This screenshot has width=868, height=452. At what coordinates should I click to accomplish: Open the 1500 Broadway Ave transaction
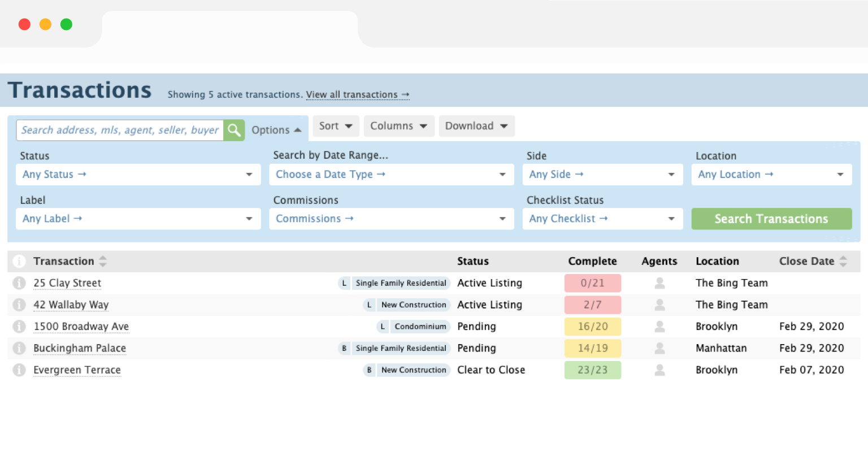pyautogui.click(x=81, y=327)
